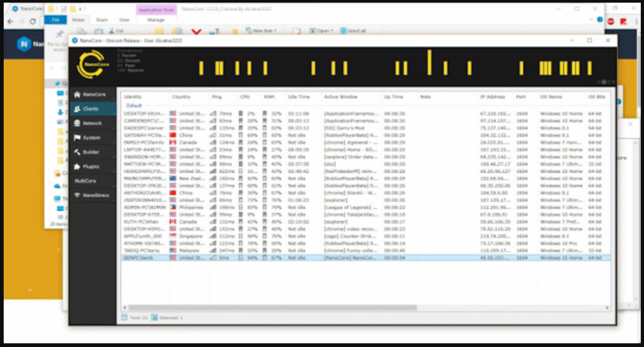The height and width of the screenshot is (347, 644).
Task: Click the System flag icon
Action: 77,137
